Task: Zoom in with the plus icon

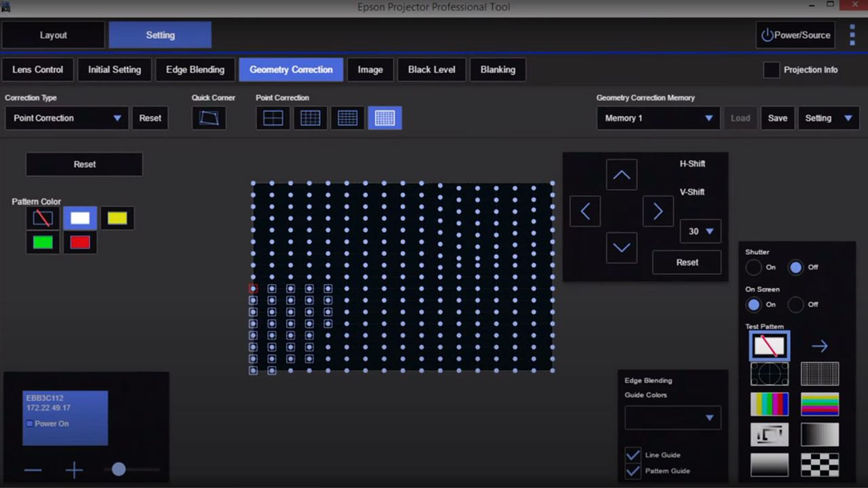Action: pos(74,470)
